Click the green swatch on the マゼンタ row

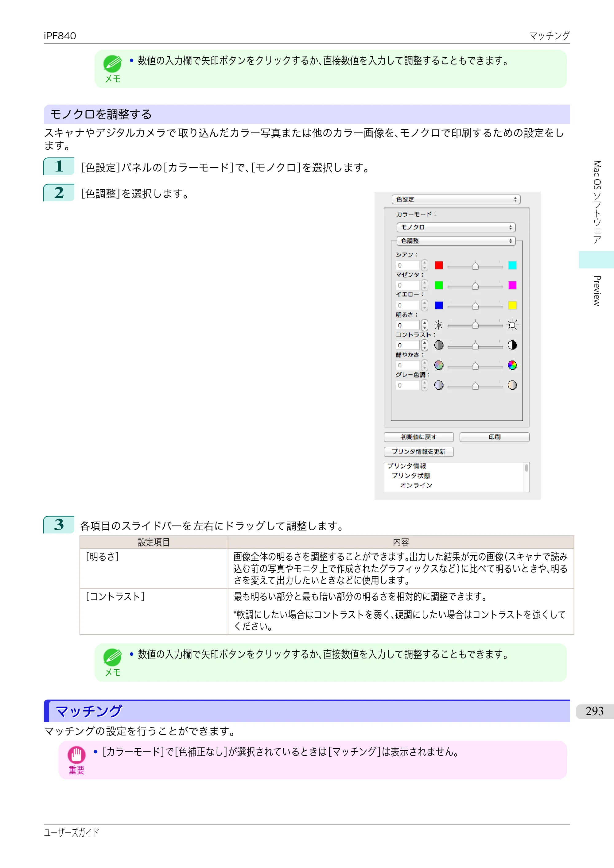[x=438, y=285]
